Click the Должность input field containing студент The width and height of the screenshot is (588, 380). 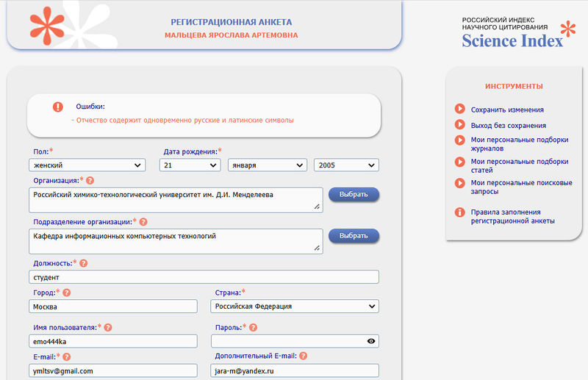tap(204, 277)
